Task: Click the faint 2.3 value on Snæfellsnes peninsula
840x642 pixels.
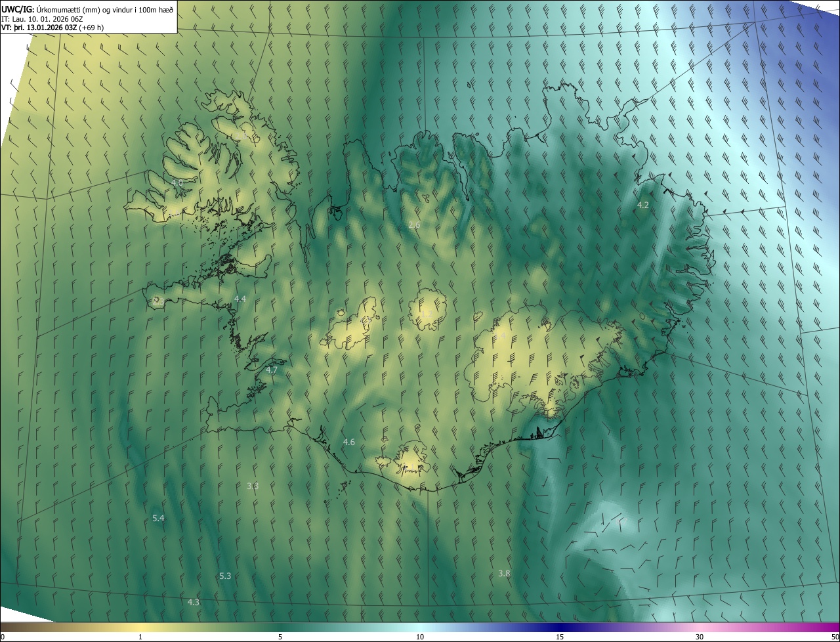Action: (158, 301)
